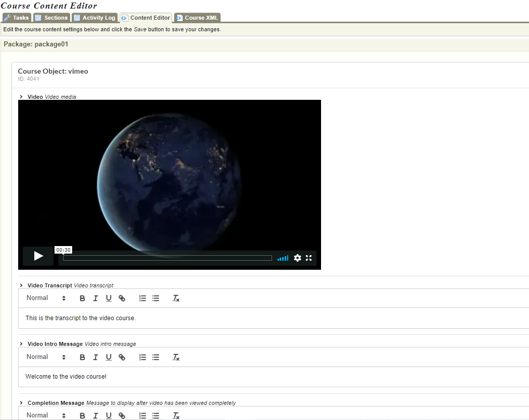Image resolution: width=529 pixels, height=420 pixels.
Task: Toggle bold in Video Intro Message editor
Action: click(x=82, y=357)
